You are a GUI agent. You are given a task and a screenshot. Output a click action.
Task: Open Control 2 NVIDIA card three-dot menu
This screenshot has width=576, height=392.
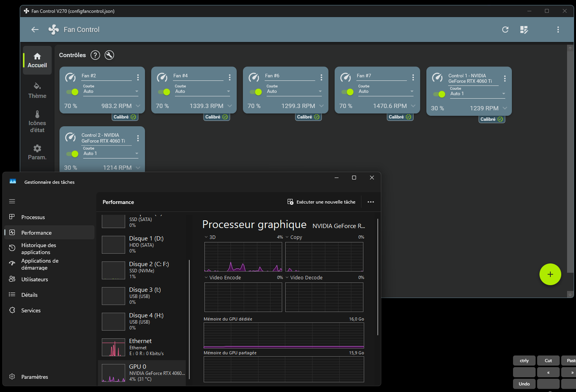pos(138,138)
